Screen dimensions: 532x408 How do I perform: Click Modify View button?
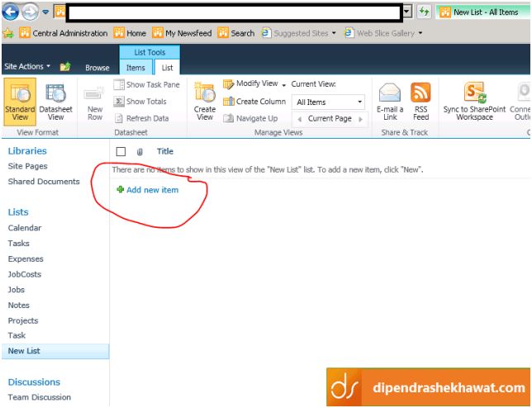click(x=250, y=83)
